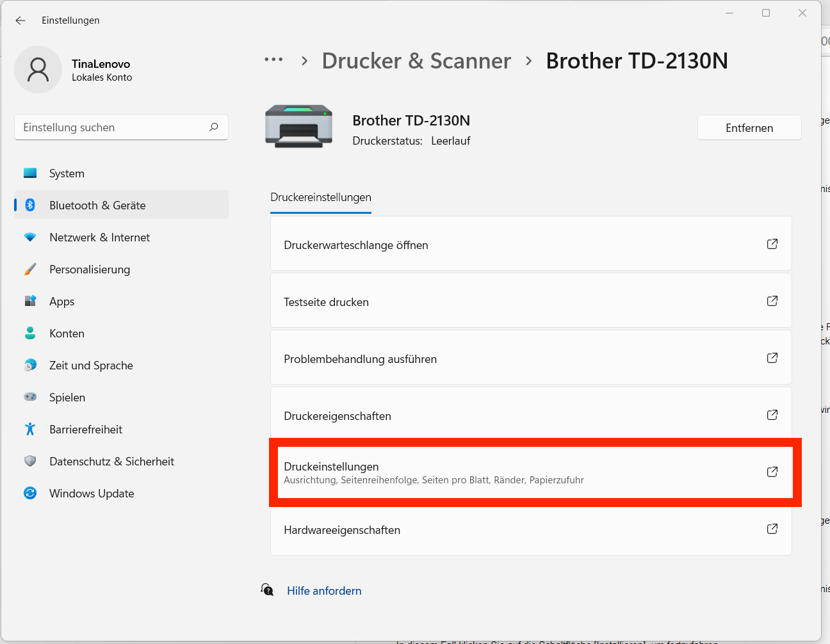Click the Zeit und Sprache clock icon
Screen dimensions: 830x644
30,365
